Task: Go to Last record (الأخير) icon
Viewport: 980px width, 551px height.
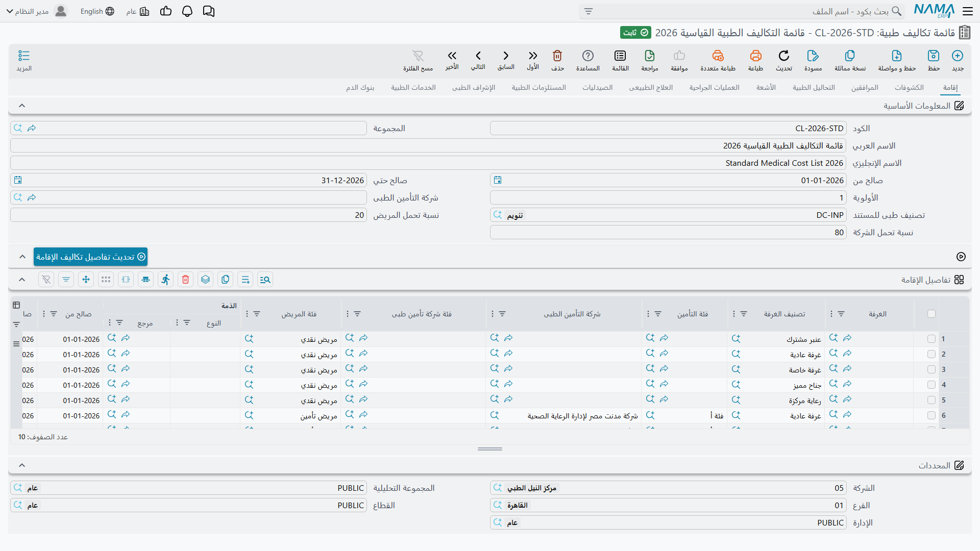Action: (452, 56)
